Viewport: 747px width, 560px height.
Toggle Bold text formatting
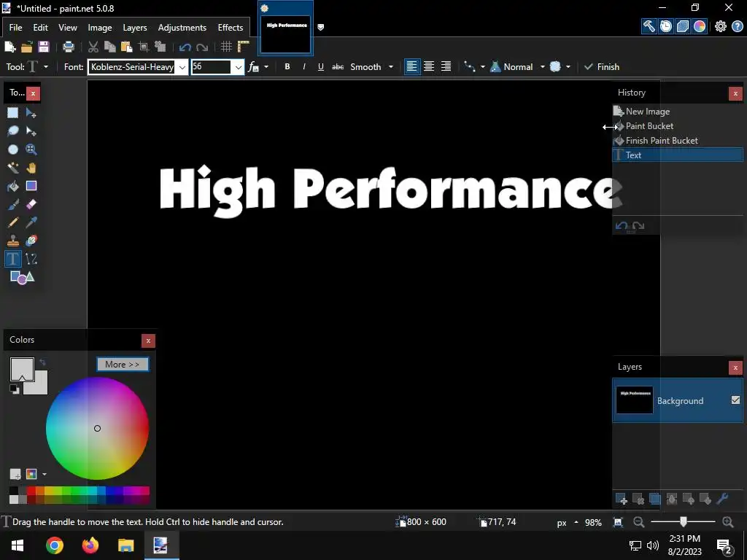tap(287, 66)
